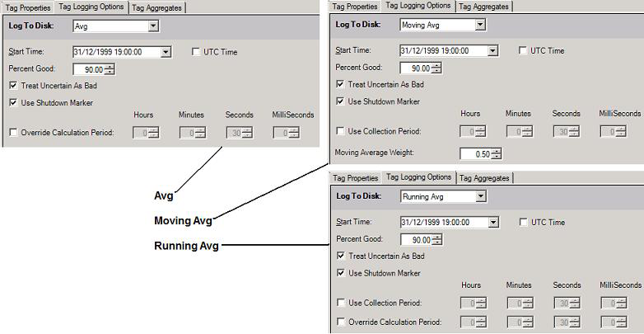Click Percent Good spinner in Avg panel
Image resolution: width=644 pixels, height=334 pixels.
pos(110,69)
